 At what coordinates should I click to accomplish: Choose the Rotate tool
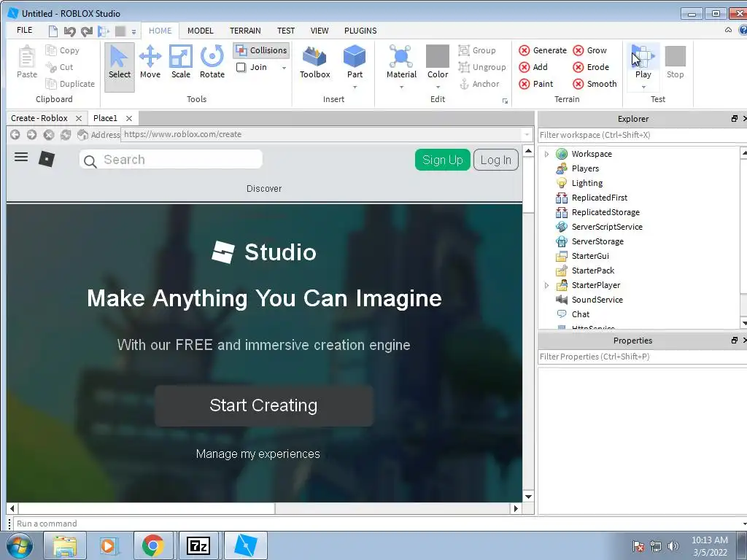212,62
